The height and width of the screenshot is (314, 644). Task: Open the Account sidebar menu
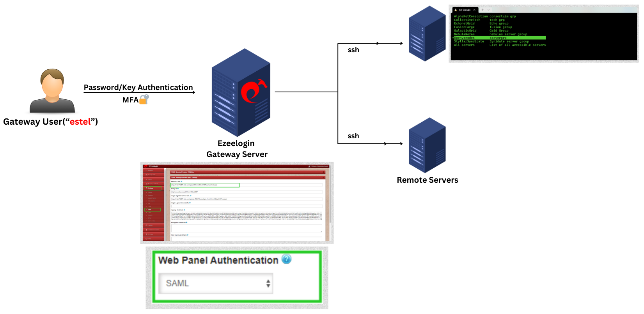(153, 234)
